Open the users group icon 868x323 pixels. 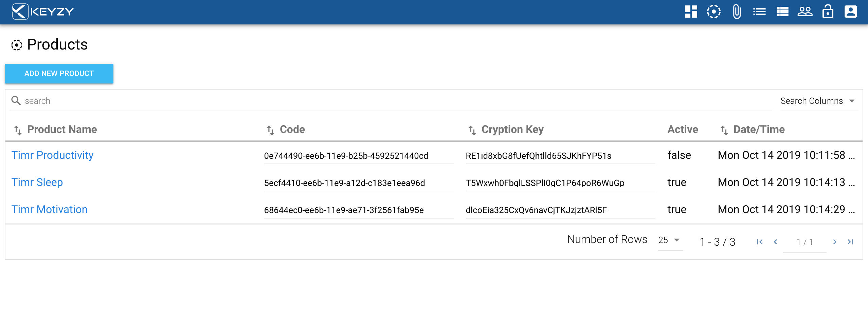point(805,12)
